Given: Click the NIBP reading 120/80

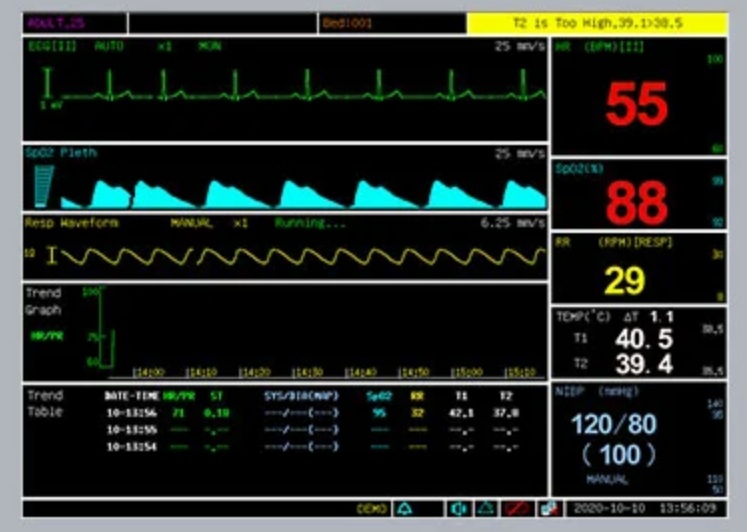Looking at the screenshot, I should click(x=614, y=424).
